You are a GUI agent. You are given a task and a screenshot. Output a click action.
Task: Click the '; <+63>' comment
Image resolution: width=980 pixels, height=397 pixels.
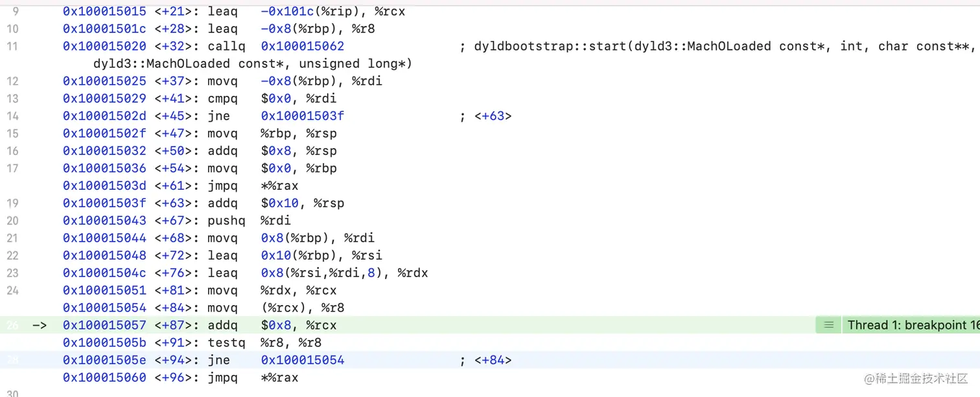486,117
